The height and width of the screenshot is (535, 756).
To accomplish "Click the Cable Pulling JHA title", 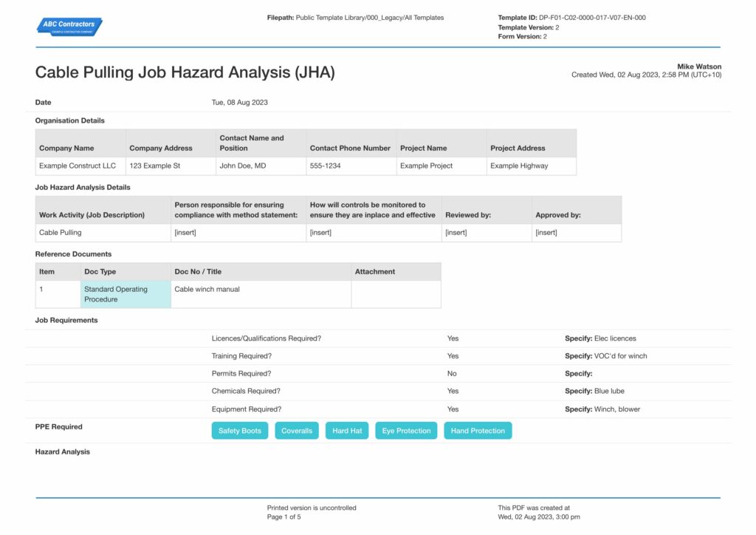I will point(185,72).
